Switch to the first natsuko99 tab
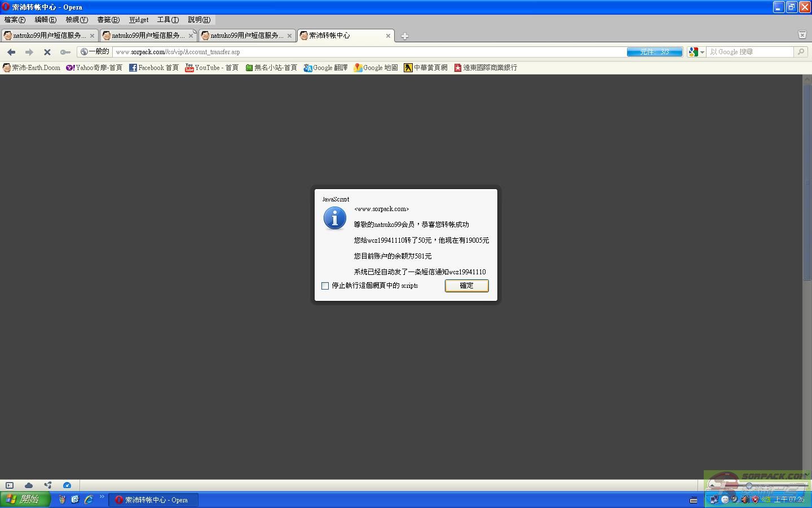The image size is (812, 508). click(x=49, y=36)
